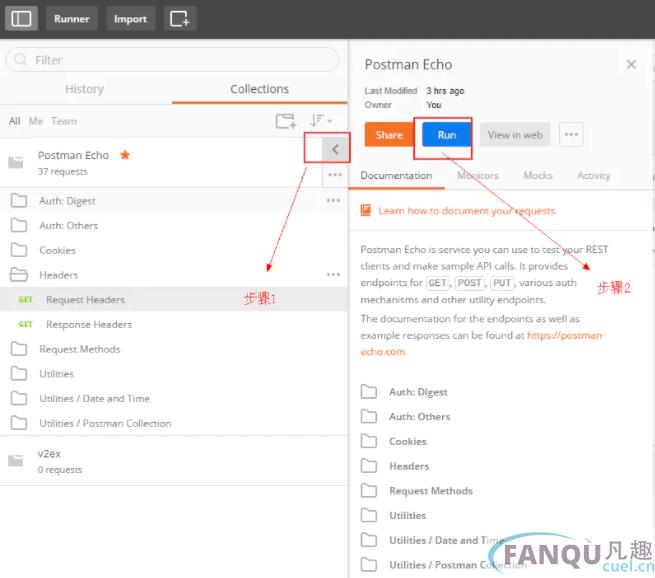Click the search magnifier icon in Filter
655x578 pixels.
click(x=20, y=60)
